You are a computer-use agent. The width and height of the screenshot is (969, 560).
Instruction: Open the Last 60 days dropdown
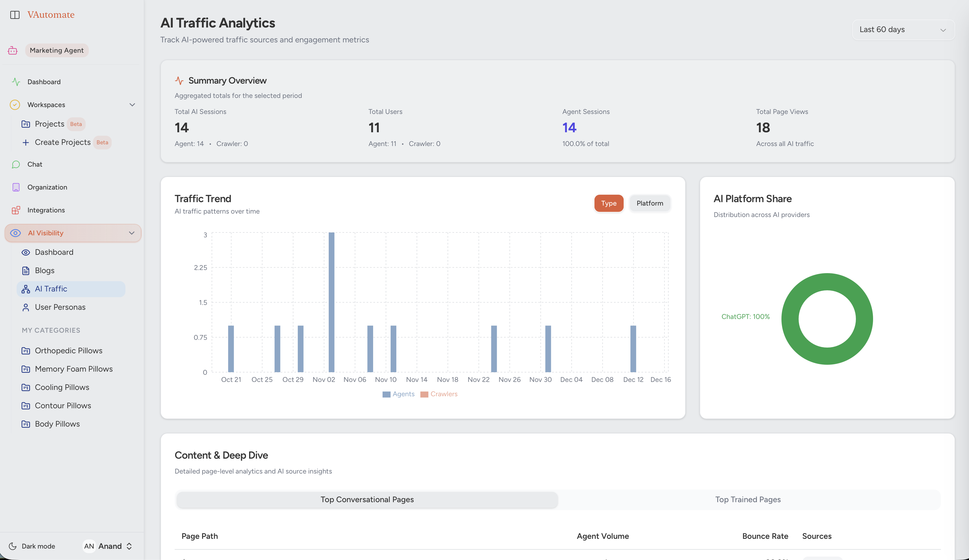[x=903, y=29]
